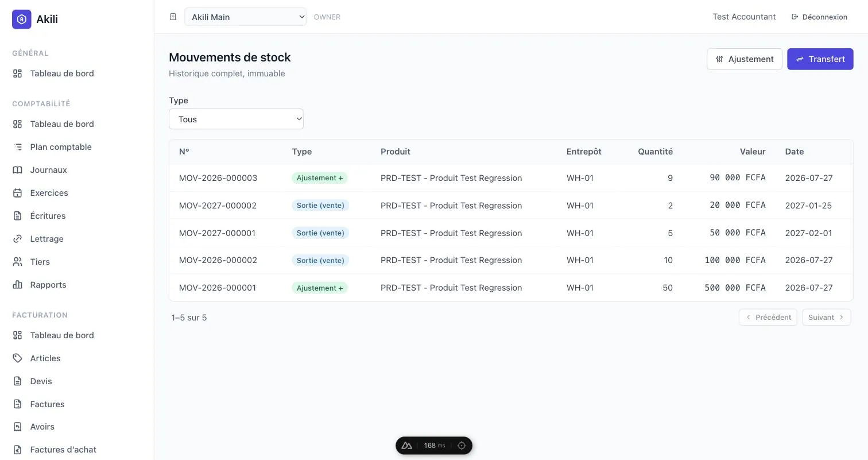Select movement row MOV-2026-000003
Viewport: 868px width, 460px height.
[x=511, y=178]
